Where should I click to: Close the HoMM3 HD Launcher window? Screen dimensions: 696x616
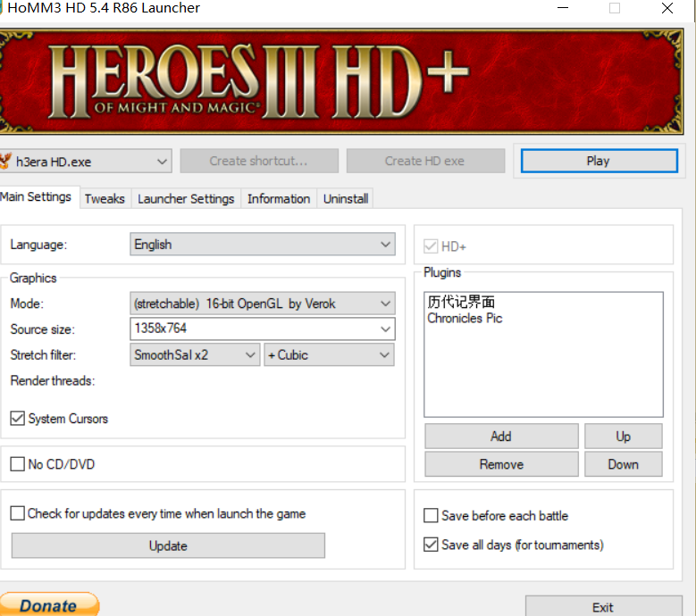click(x=667, y=8)
